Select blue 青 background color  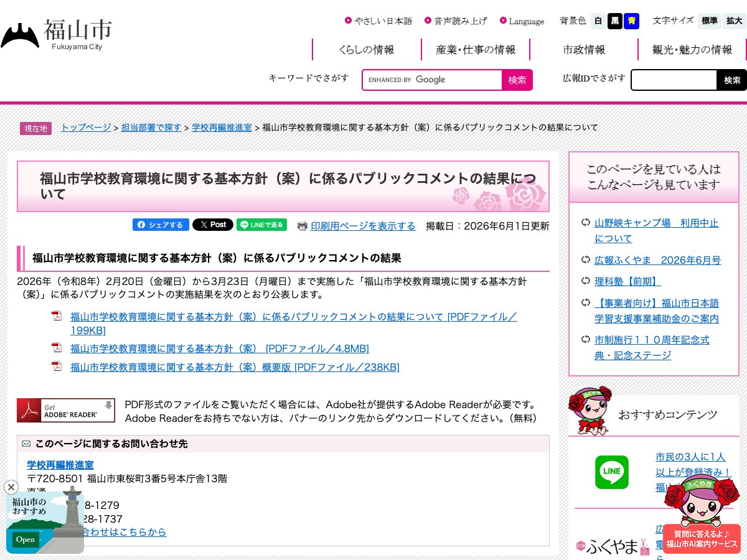(632, 21)
